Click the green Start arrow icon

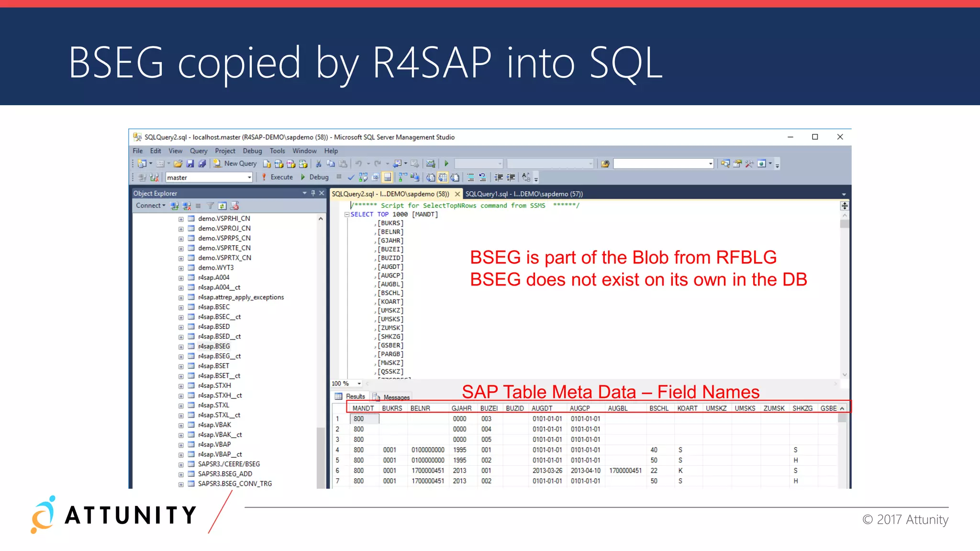[x=446, y=164]
